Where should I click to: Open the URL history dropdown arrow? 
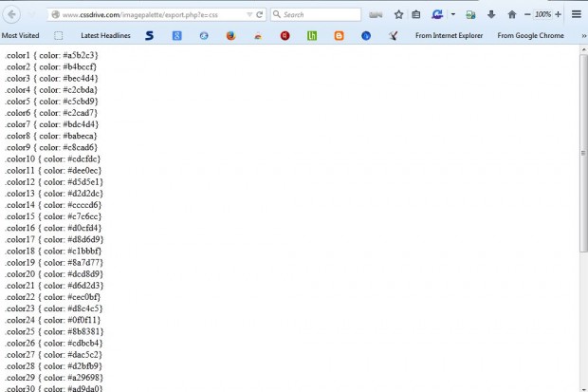(249, 14)
